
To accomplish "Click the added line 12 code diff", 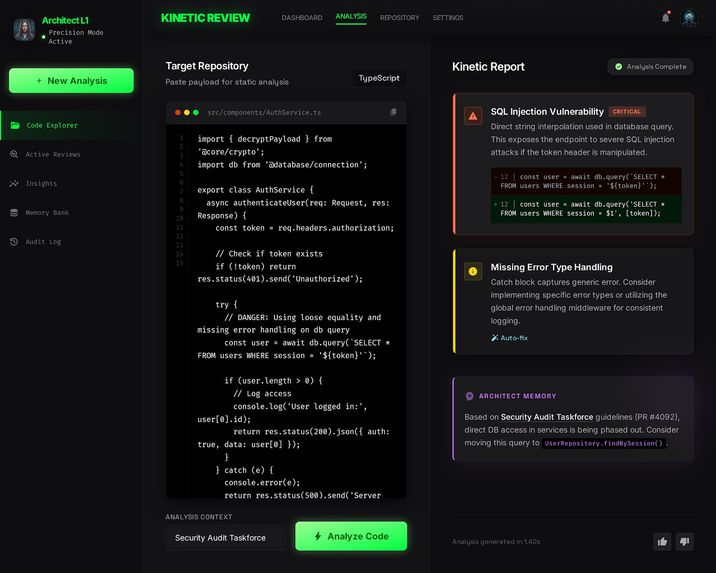I will tap(586, 209).
